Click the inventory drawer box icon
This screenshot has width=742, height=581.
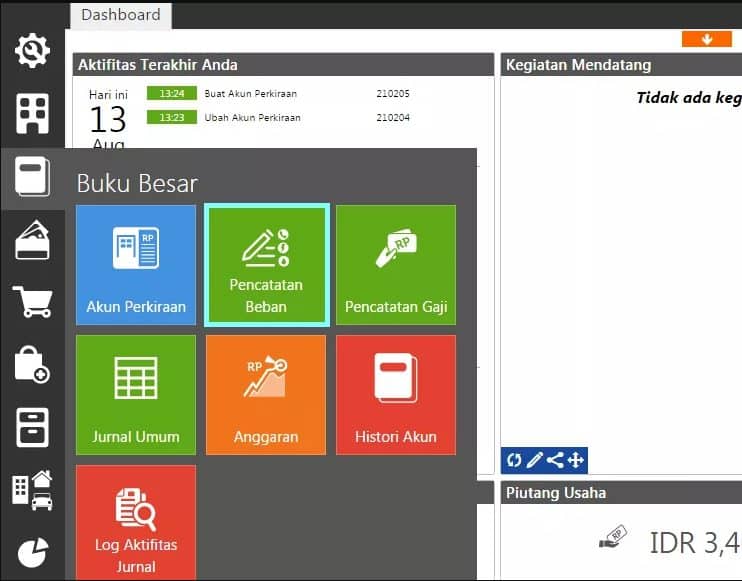point(32,427)
